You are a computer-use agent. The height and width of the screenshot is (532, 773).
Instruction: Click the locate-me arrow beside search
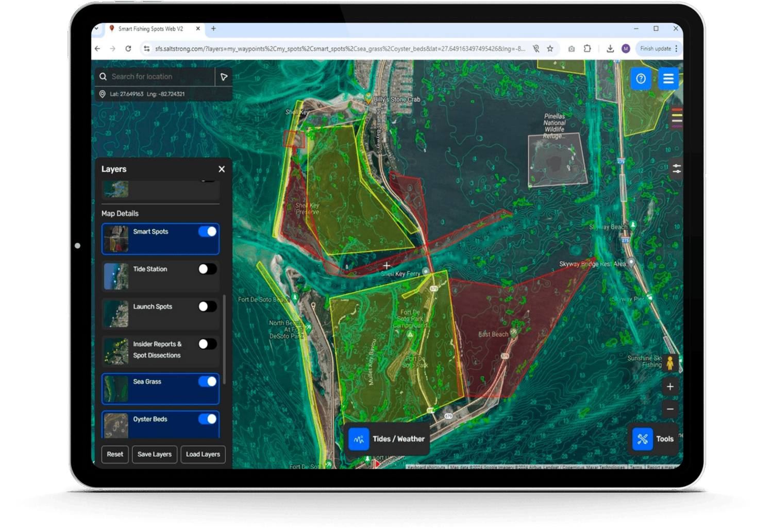[224, 77]
